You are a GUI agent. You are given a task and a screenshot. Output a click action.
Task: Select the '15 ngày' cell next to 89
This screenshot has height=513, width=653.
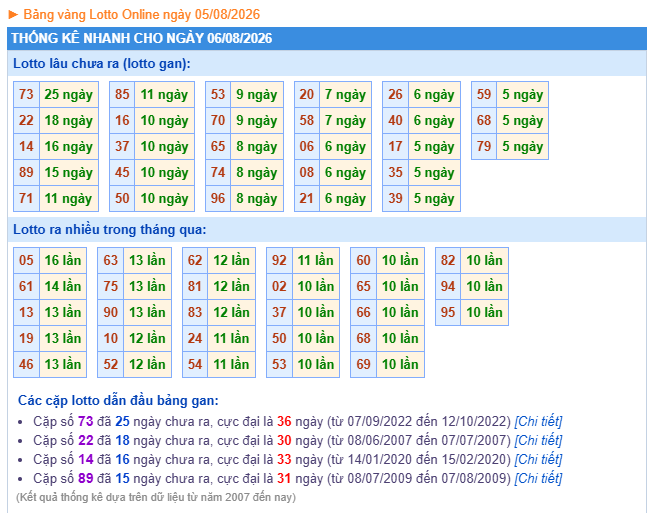pyautogui.click(x=69, y=172)
